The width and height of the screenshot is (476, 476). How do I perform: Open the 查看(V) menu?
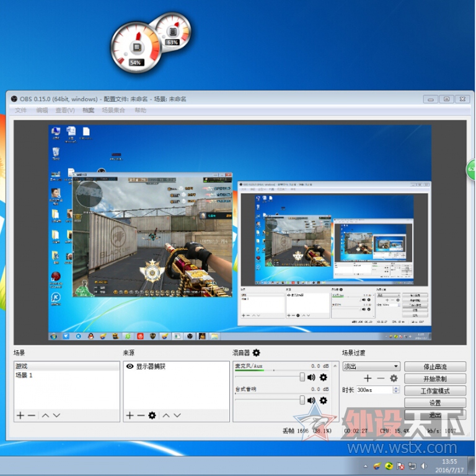click(65, 110)
